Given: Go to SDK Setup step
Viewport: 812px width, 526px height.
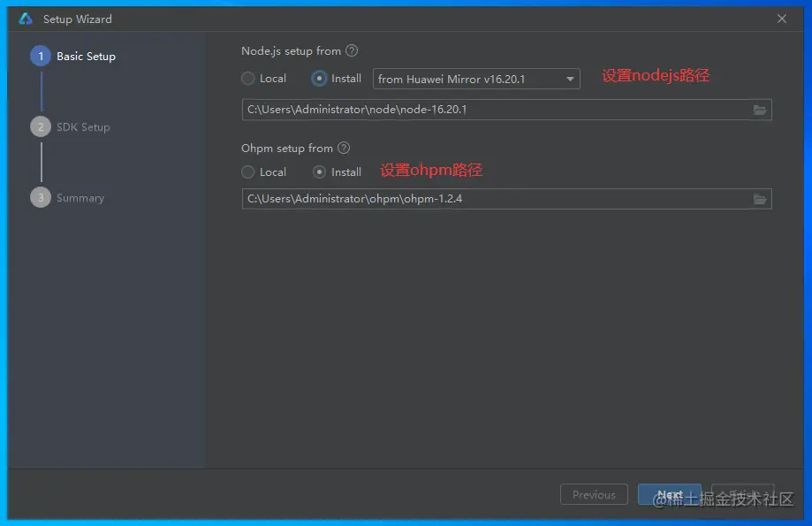Looking at the screenshot, I should (x=71, y=127).
